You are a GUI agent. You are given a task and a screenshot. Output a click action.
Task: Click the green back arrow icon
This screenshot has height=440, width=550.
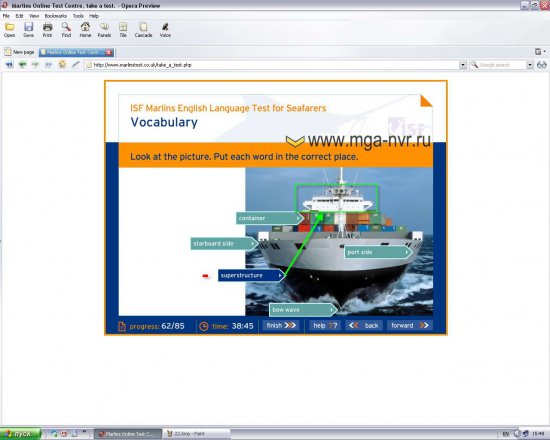click(x=22, y=65)
